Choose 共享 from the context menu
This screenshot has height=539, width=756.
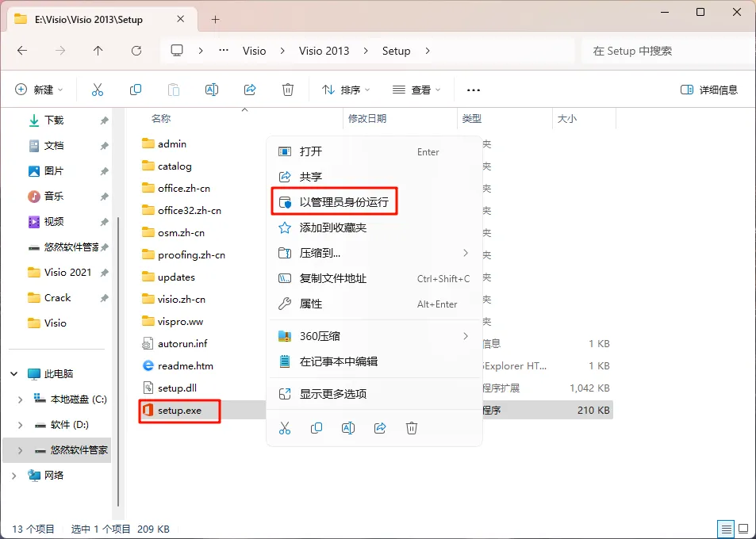click(374, 177)
